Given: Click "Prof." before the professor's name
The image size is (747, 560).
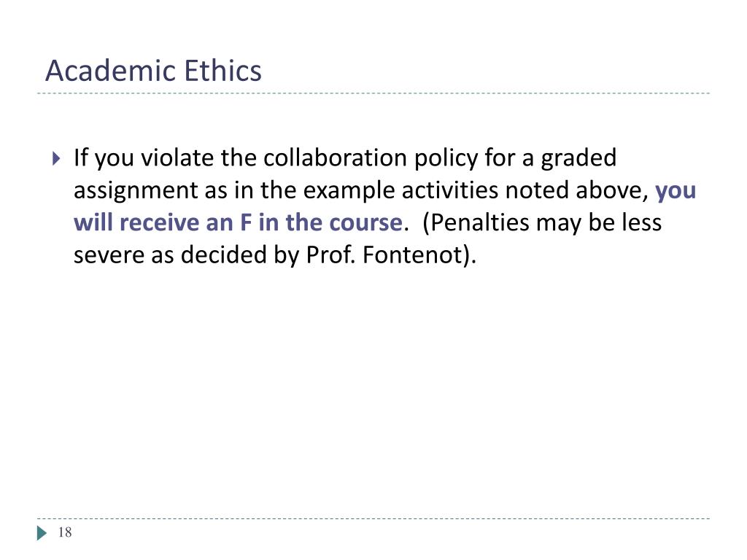Looking at the screenshot, I should [330, 254].
